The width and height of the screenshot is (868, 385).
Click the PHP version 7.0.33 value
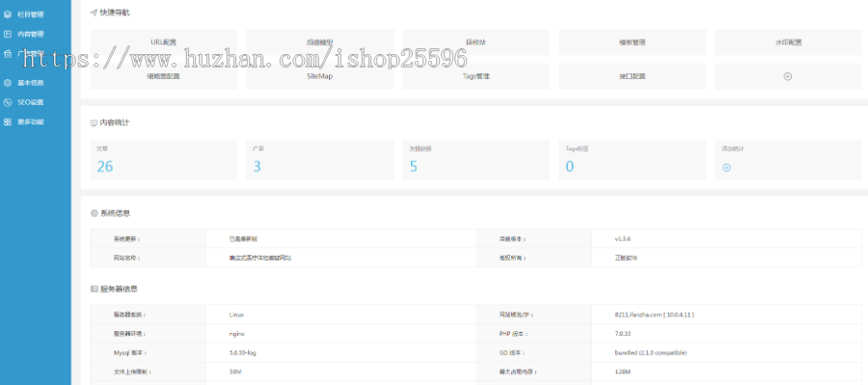coord(623,334)
